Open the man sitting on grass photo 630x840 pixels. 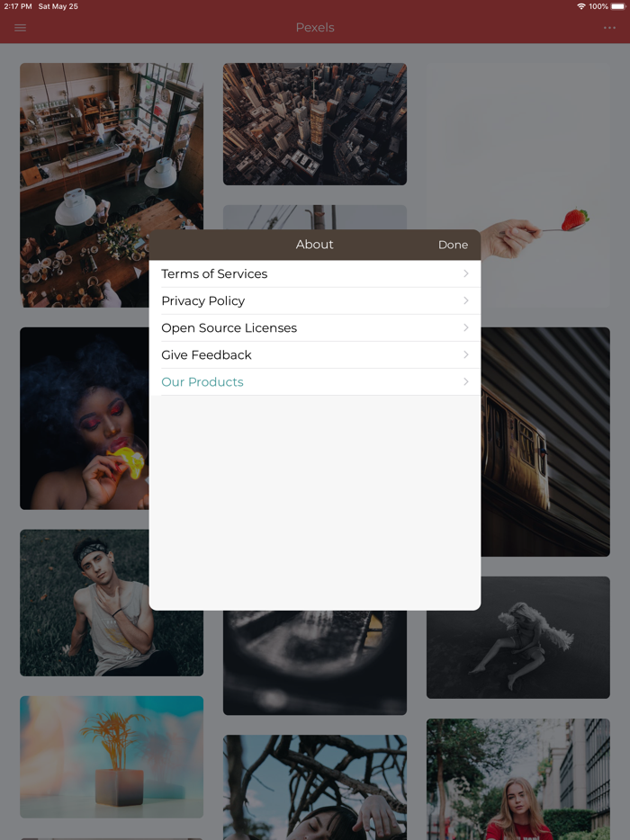[85, 603]
